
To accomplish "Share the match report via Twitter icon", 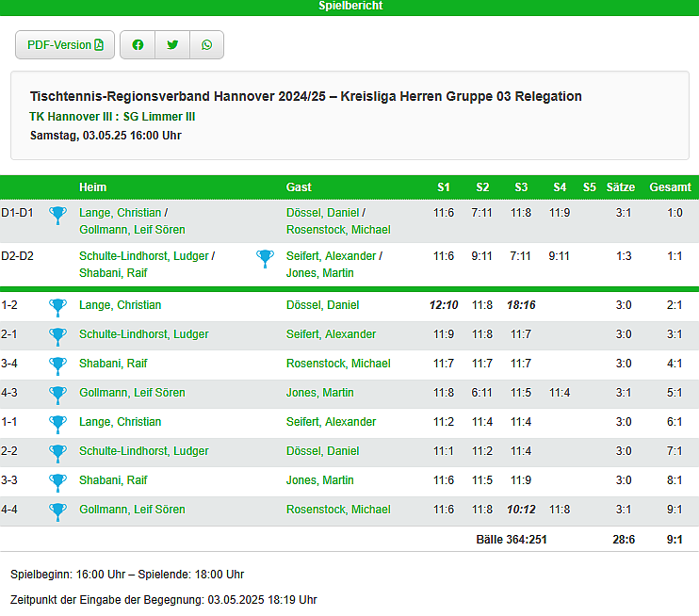I will (x=172, y=45).
